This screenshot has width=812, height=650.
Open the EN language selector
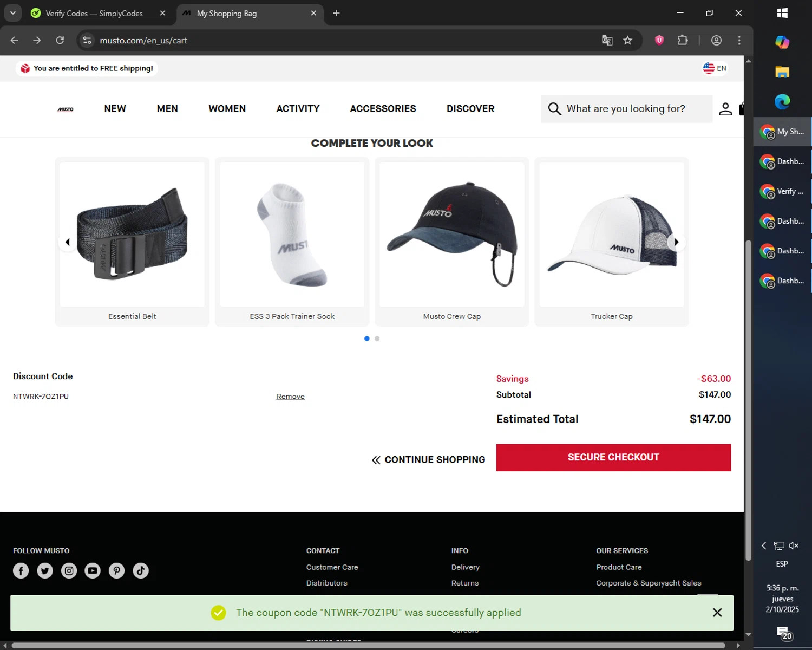point(715,68)
